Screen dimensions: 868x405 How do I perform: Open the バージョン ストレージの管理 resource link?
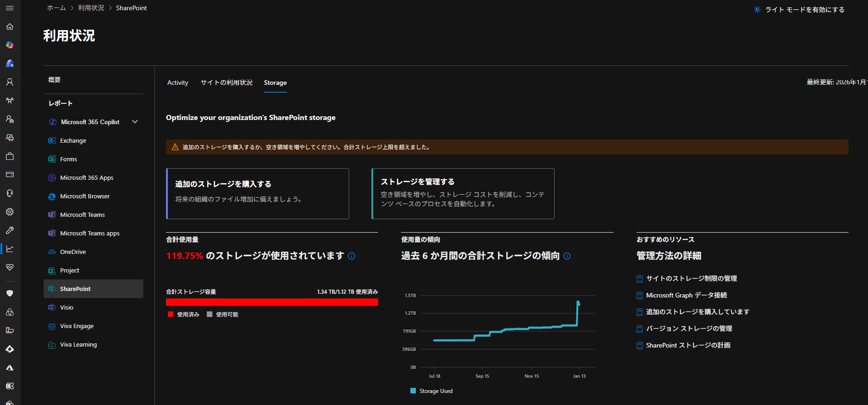[689, 329]
